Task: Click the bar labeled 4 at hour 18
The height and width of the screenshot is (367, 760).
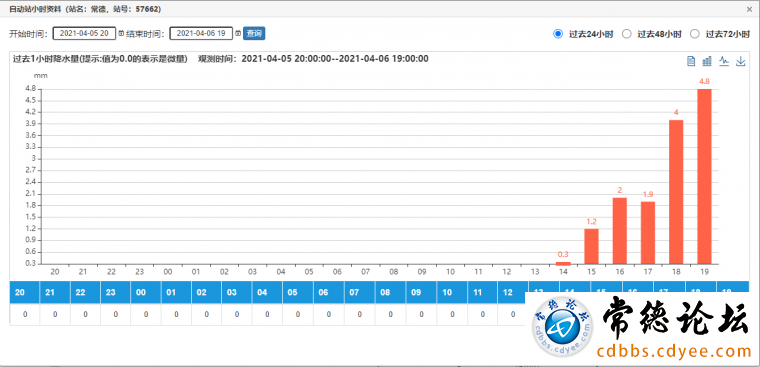Action: tap(676, 192)
